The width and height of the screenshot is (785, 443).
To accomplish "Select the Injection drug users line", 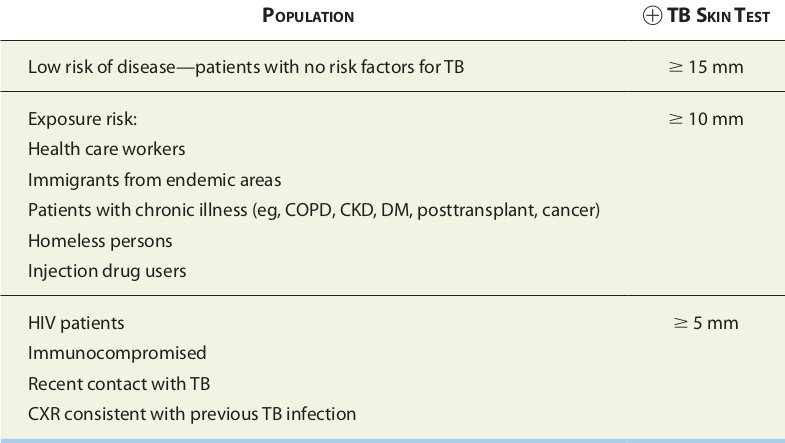I will (x=107, y=271).
